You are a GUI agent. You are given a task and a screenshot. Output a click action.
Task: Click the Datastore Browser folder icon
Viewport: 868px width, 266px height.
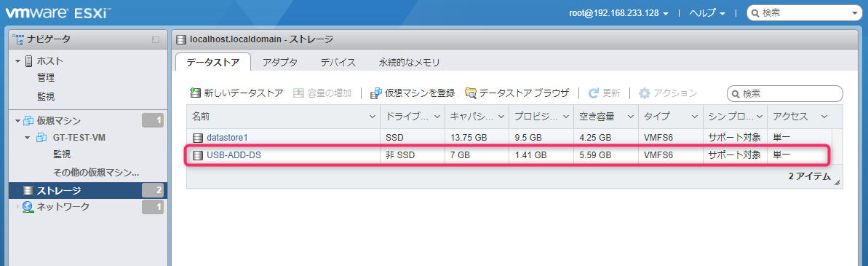[471, 93]
